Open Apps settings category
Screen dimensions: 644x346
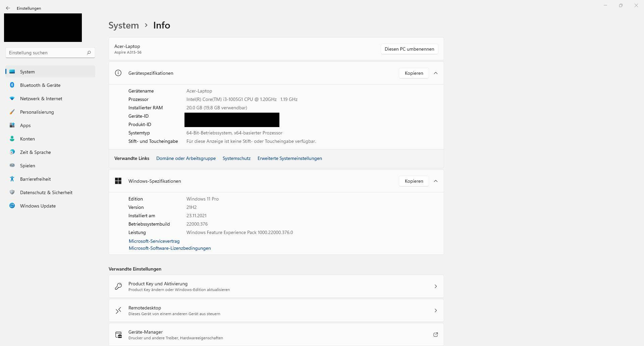(50, 125)
